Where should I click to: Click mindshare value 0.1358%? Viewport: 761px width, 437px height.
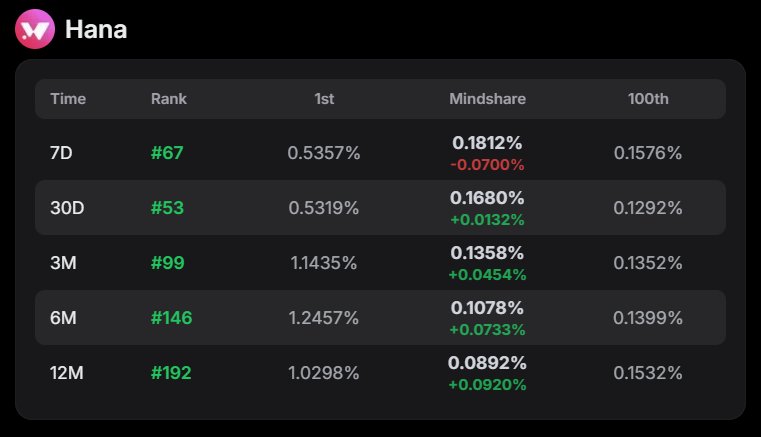[x=487, y=252]
